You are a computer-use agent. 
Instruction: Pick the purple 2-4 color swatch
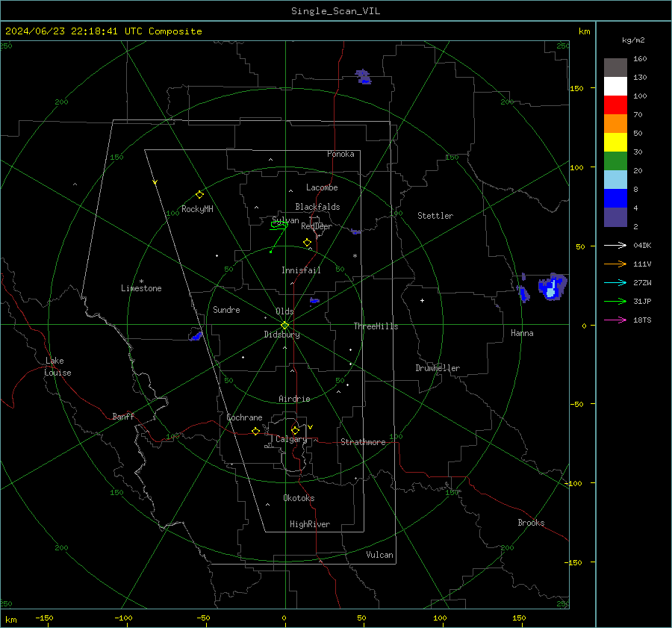[615, 217]
